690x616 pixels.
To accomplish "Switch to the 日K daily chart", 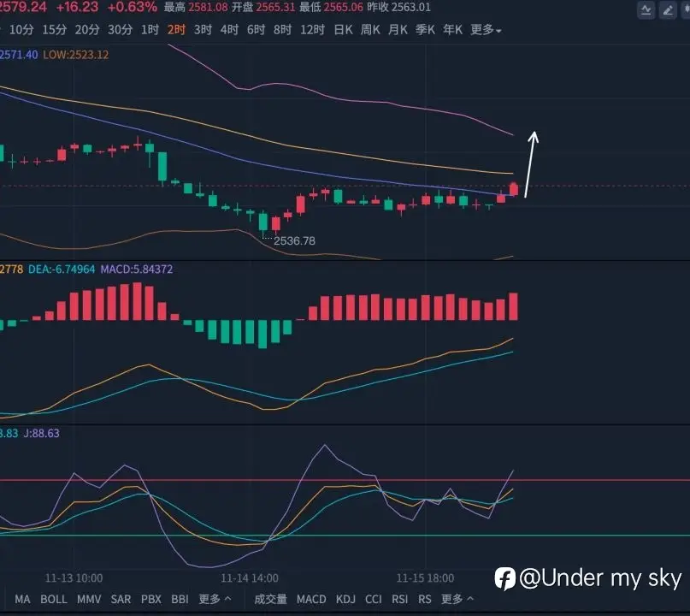I will [x=343, y=30].
